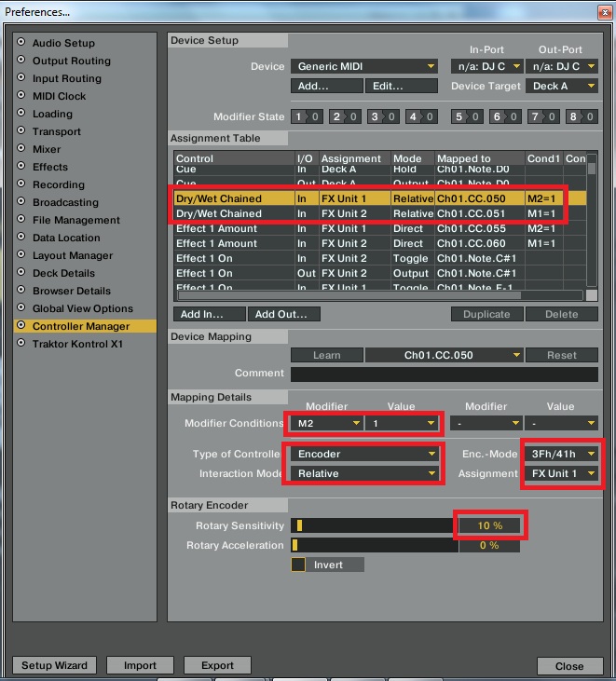This screenshot has height=681, width=616.
Task: Select Mixer in the sidebar
Action: coord(47,149)
